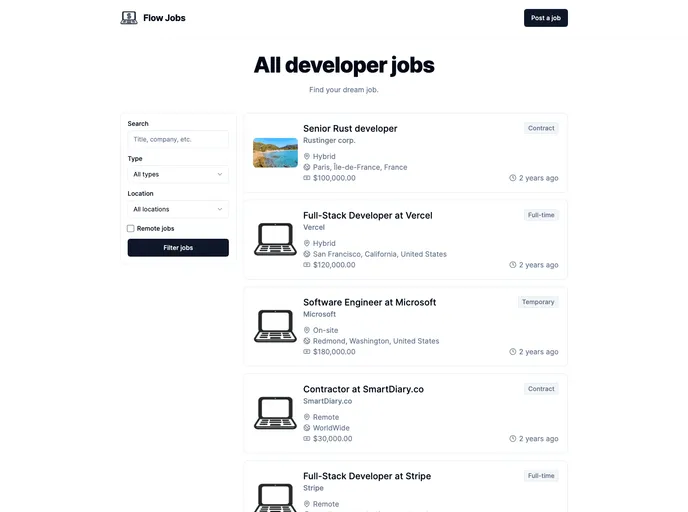Viewport: 688px width, 512px height.
Task: Click the Post a job button
Action: (x=545, y=18)
